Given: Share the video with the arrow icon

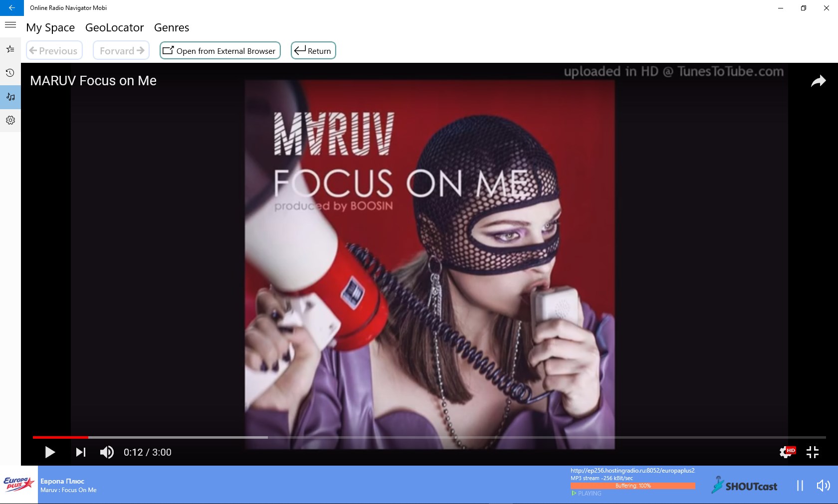Looking at the screenshot, I should [818, 81].
